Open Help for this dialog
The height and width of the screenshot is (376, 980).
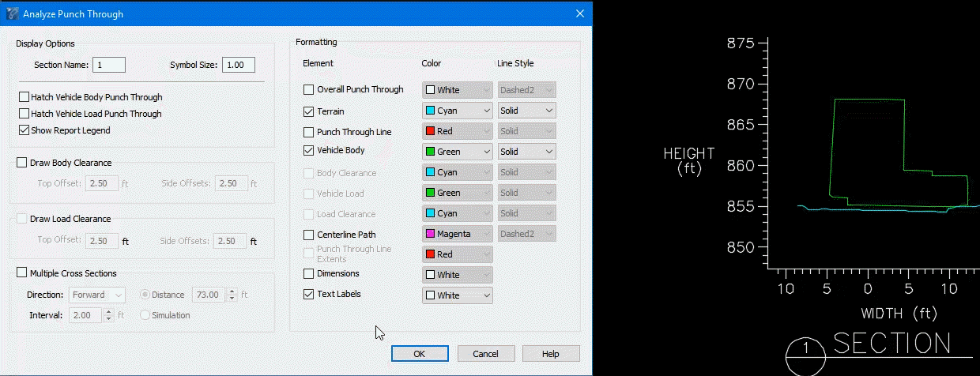tap(551, 354)
